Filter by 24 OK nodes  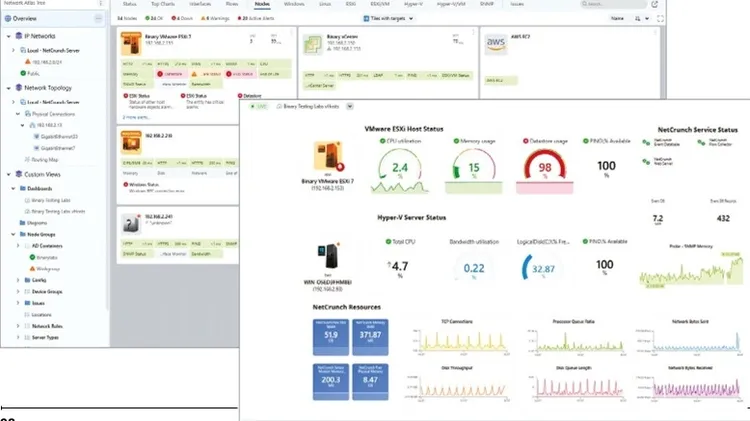(154, 18)
